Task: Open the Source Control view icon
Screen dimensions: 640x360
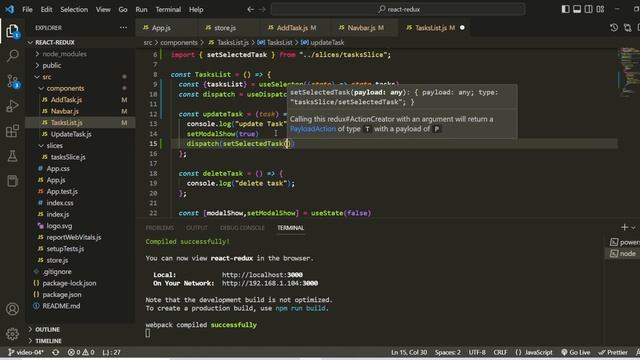Action: [13, 81]
